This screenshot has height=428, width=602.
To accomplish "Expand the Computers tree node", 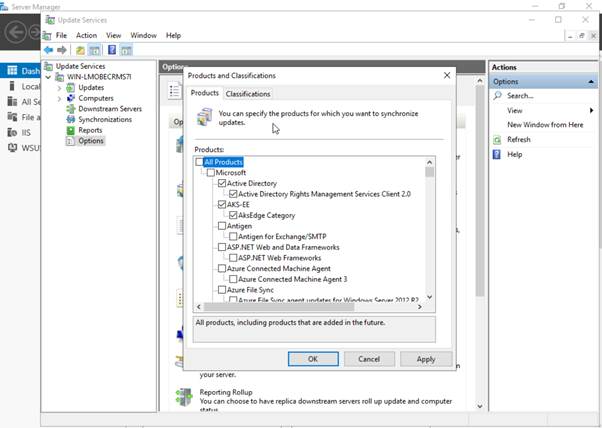I will point(59,99).
